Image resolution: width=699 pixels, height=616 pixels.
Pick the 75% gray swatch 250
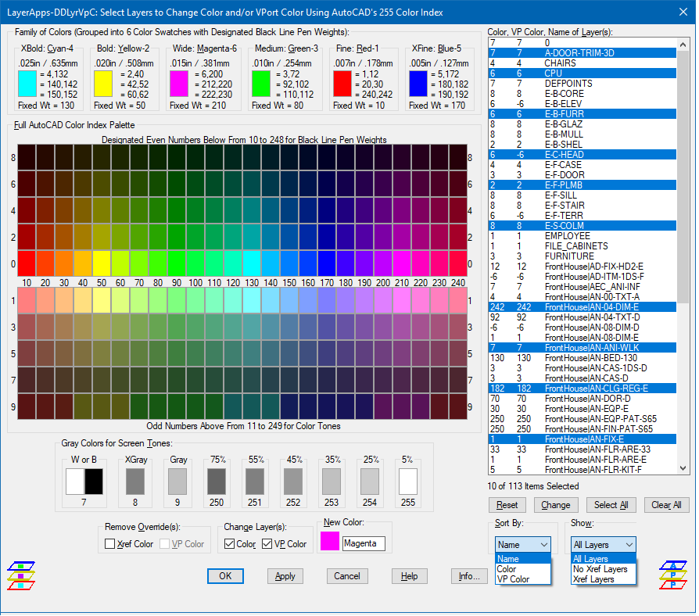[x=216, y=482]
